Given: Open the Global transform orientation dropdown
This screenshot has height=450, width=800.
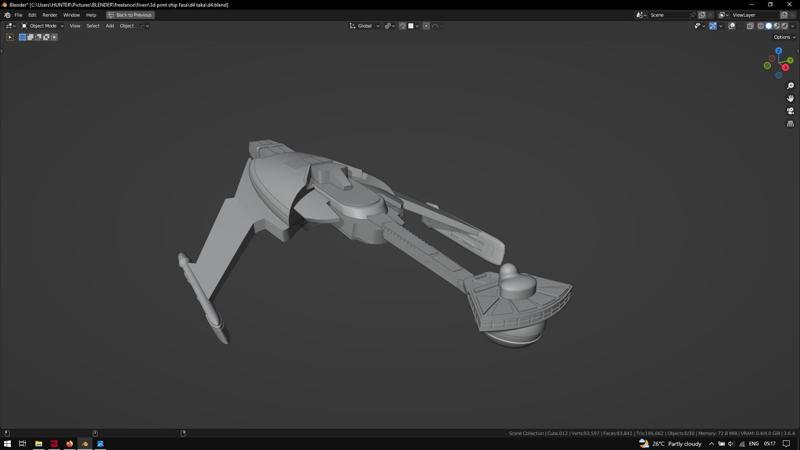Looking at the screenshot, I should 364,26.
